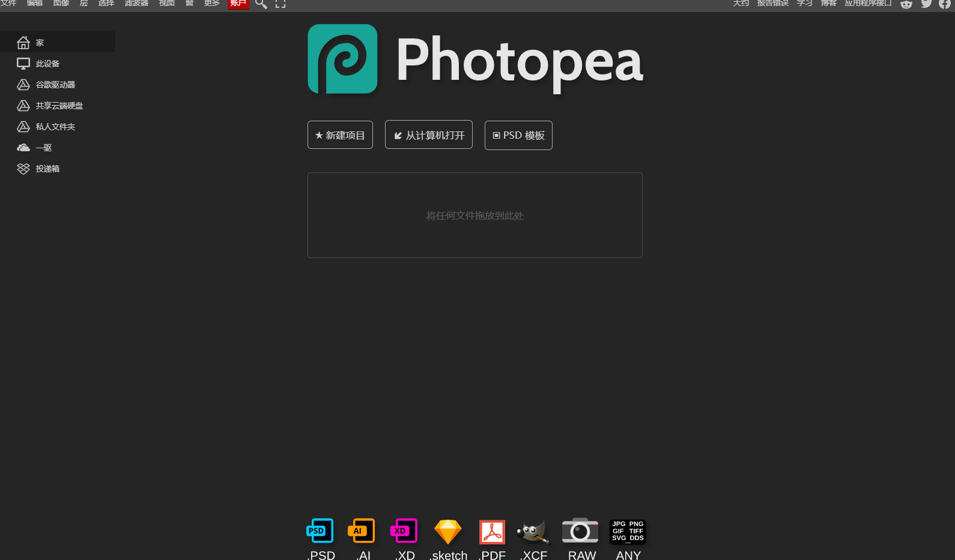Open 一驱 (OneDrive) in sidebar
The image size is (955, 560).
pos(58,147)
